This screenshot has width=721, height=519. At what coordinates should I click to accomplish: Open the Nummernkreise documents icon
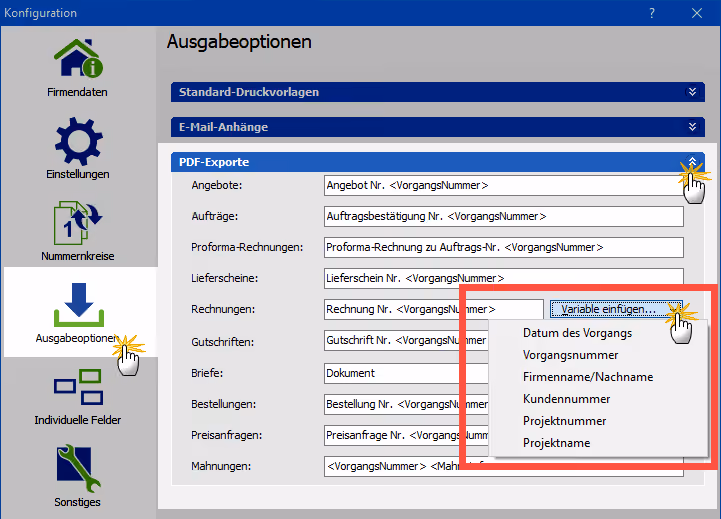coord(77,222)
